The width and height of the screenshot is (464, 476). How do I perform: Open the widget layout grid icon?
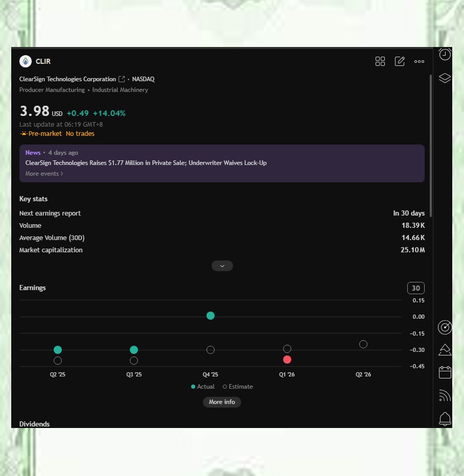380,61
